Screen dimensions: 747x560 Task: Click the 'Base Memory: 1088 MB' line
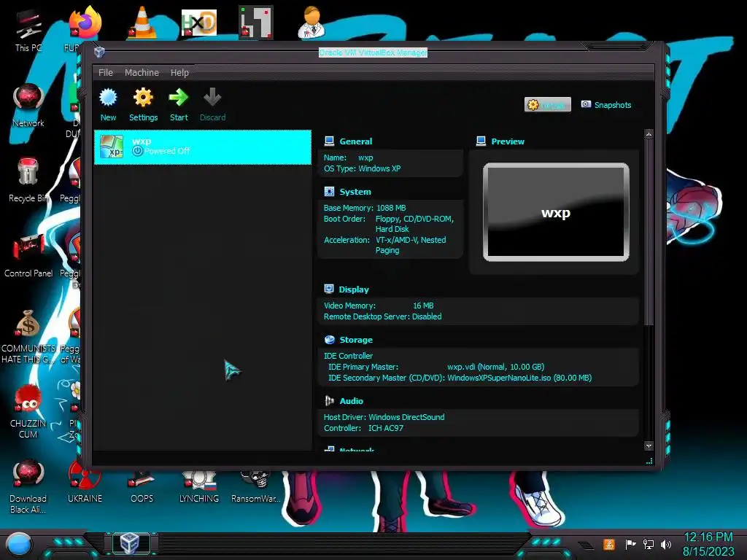(365, 208)
